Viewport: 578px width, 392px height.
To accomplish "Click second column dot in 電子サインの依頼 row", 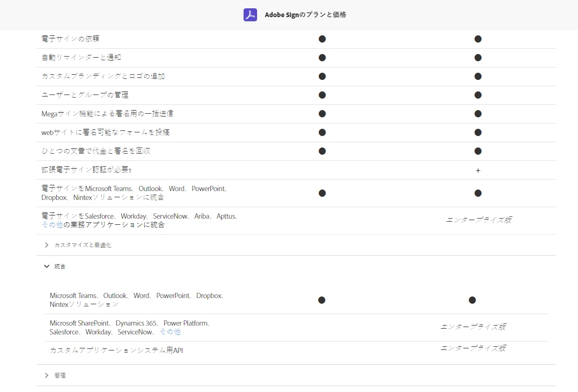I will (x=478, y=39).
